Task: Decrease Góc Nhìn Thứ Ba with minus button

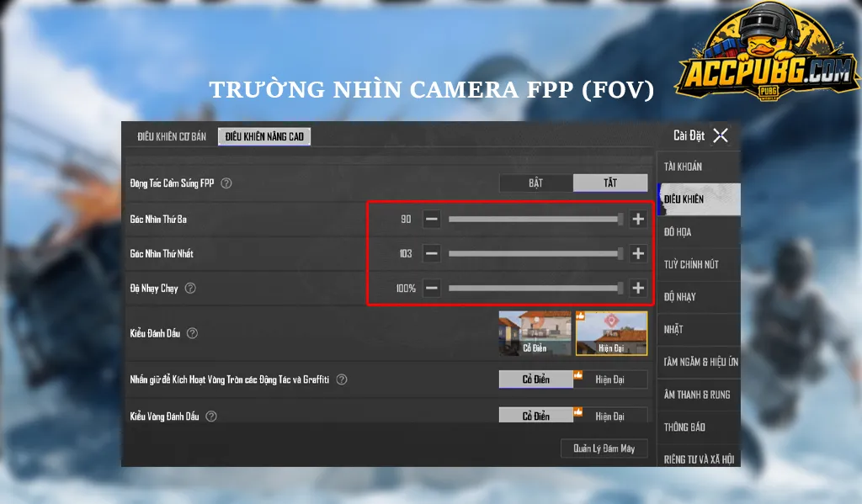Action: (x=432, y=220)
